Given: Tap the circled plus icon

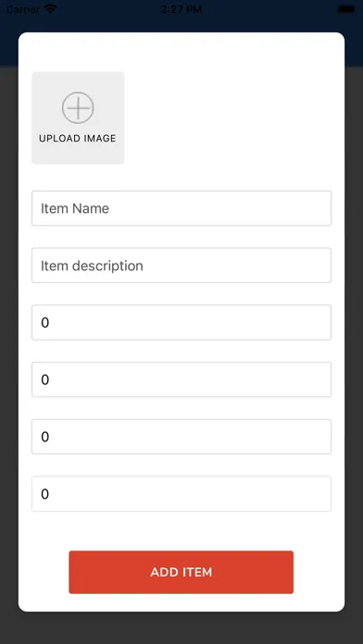Looking at the screenshot, I should coord(78,107).
